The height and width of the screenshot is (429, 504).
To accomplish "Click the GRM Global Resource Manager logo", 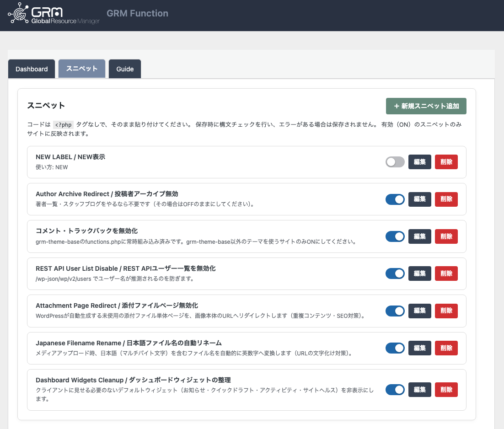I will 54,14.
